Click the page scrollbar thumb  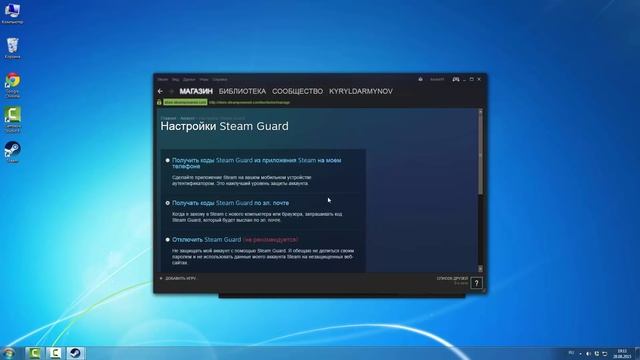point(480,154)
